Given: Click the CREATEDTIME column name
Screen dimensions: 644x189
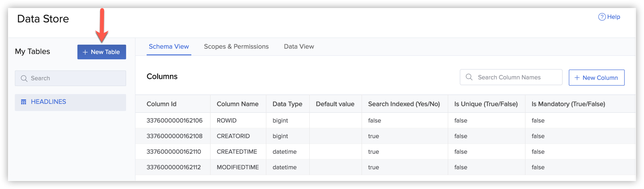Looking at the screenshot, I should (x=236, y=152).
